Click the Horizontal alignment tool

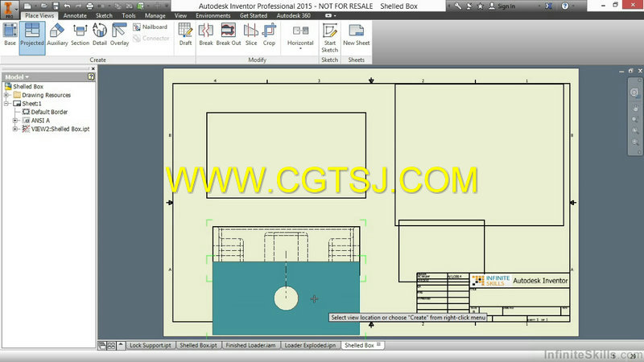pyautogui.click(x=300, y=35)
